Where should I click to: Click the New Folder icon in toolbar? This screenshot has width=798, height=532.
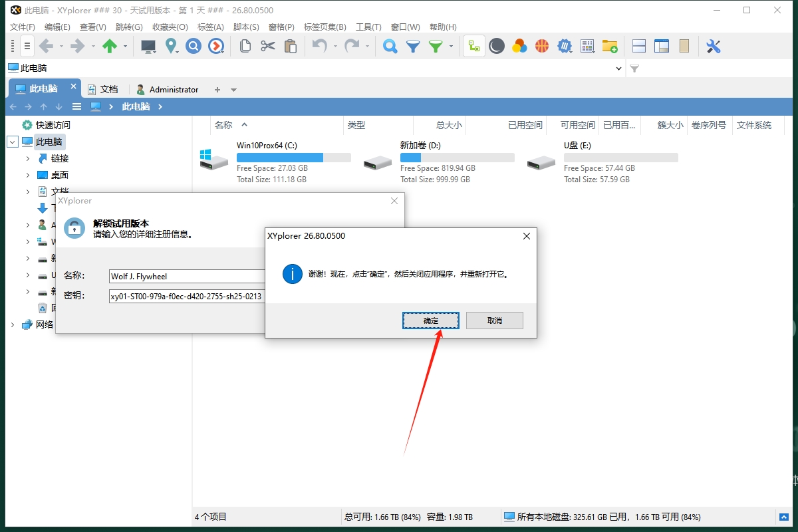(610, 46)
